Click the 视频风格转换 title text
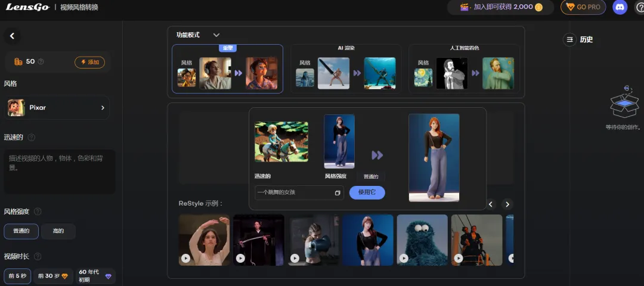The height and width of the screenshot is (286, 644). pyautogui.click(x=79, y=7)
